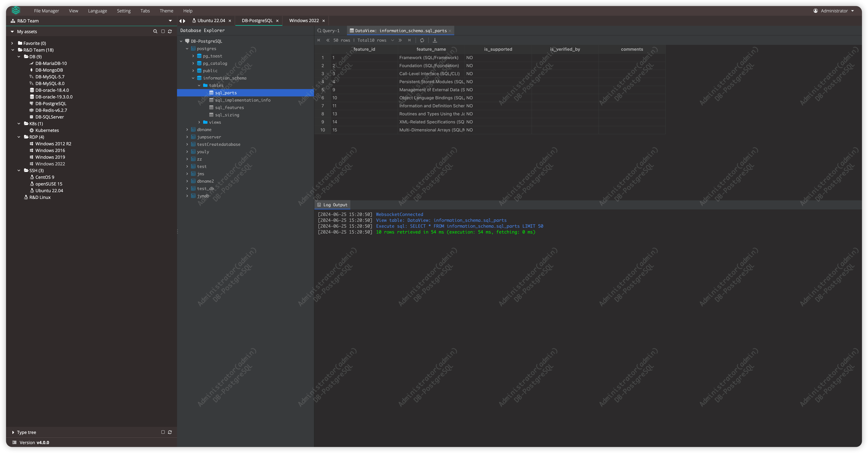Go to first page of data rows

tap(319, 40)
